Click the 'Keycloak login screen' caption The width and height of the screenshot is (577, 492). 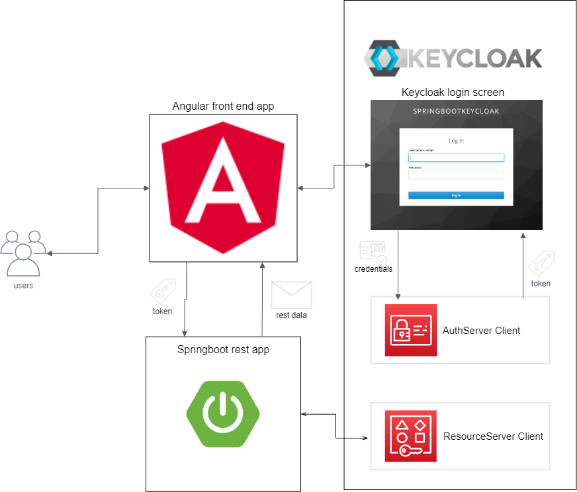453,92
